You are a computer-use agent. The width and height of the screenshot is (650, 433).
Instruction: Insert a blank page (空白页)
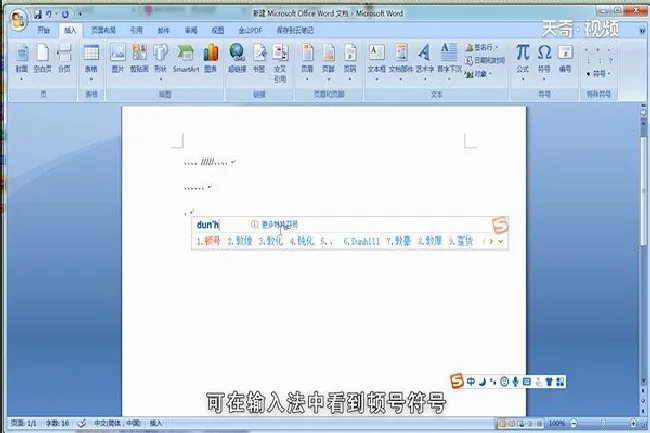(42, 58)
